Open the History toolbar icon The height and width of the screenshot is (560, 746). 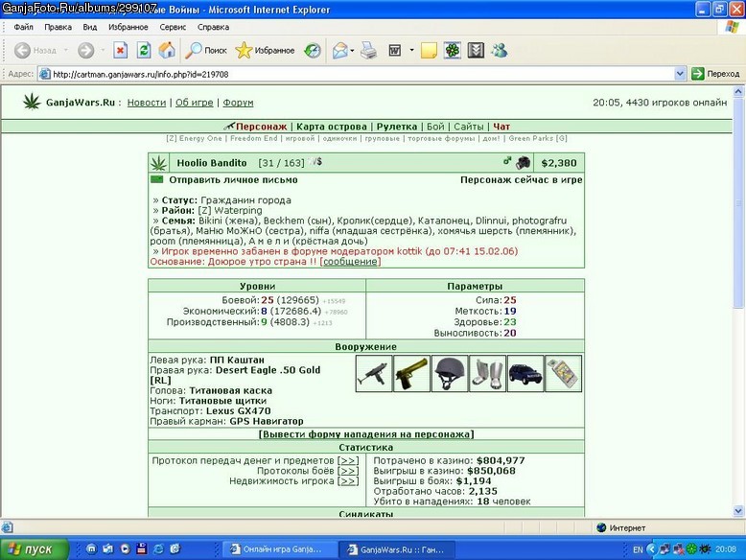point(313,50)
